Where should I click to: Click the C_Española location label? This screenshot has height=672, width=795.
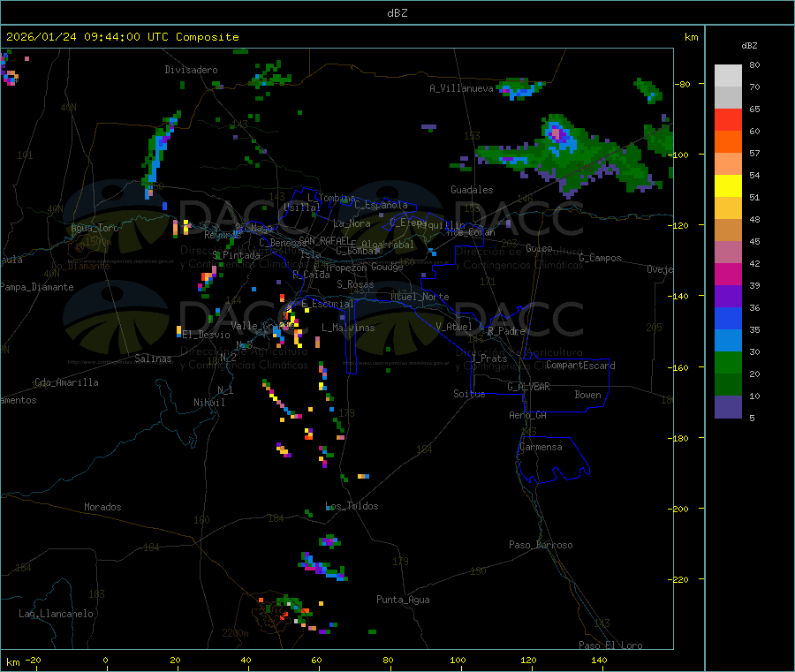[381, 205]
